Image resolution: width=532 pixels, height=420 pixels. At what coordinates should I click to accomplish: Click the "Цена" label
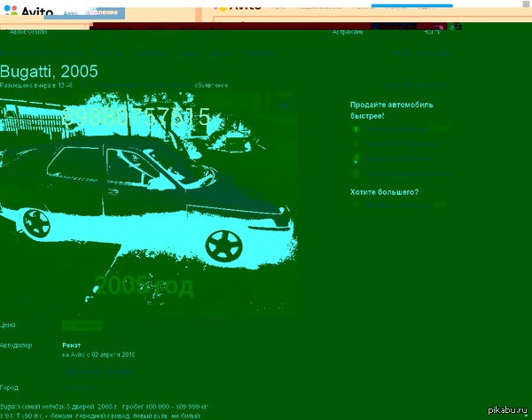tap(8, 325)
